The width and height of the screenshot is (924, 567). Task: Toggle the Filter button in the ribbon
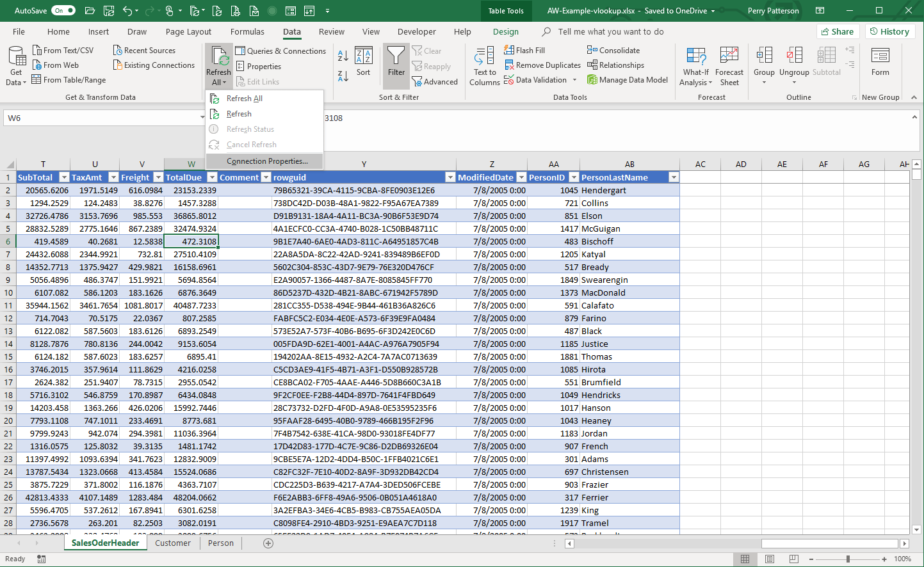click(x=396, y=61)
